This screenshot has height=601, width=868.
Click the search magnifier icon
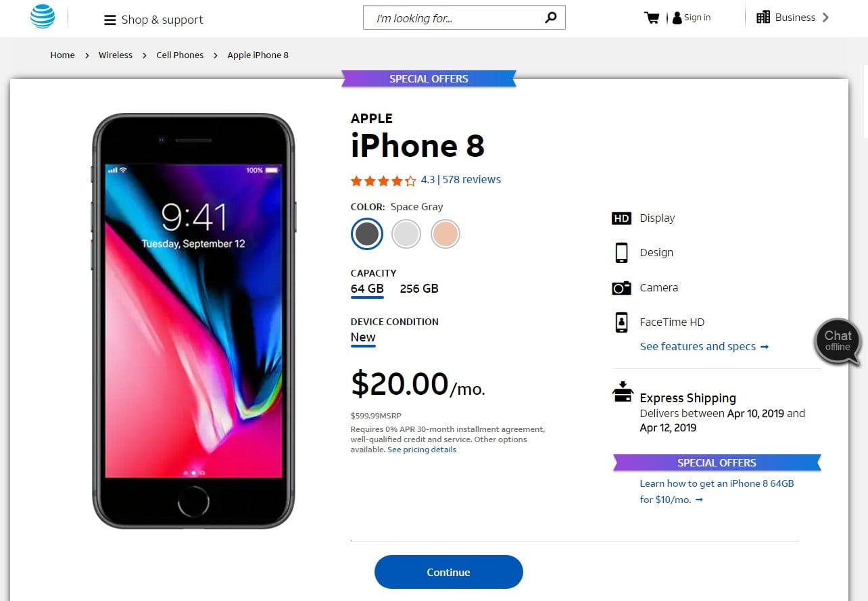click(x=551, y=18)
